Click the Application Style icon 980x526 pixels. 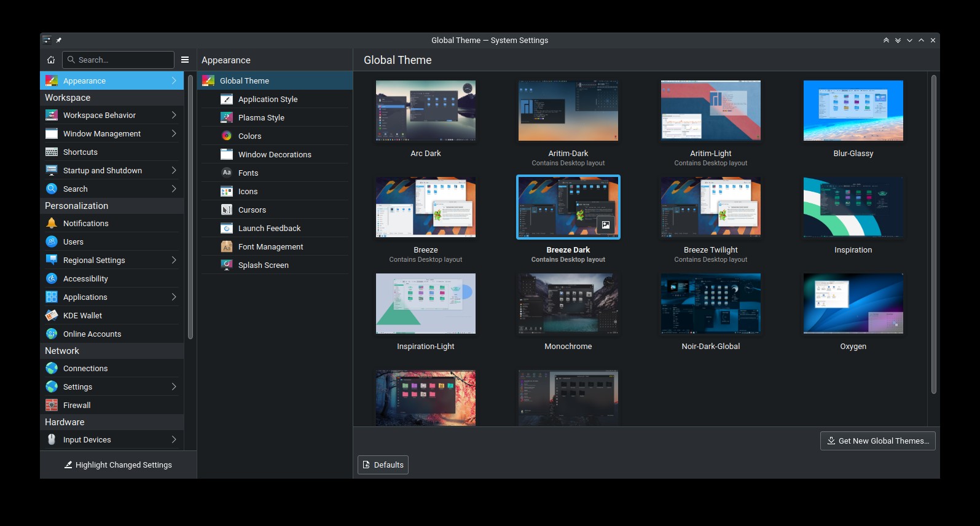(227, 99)
